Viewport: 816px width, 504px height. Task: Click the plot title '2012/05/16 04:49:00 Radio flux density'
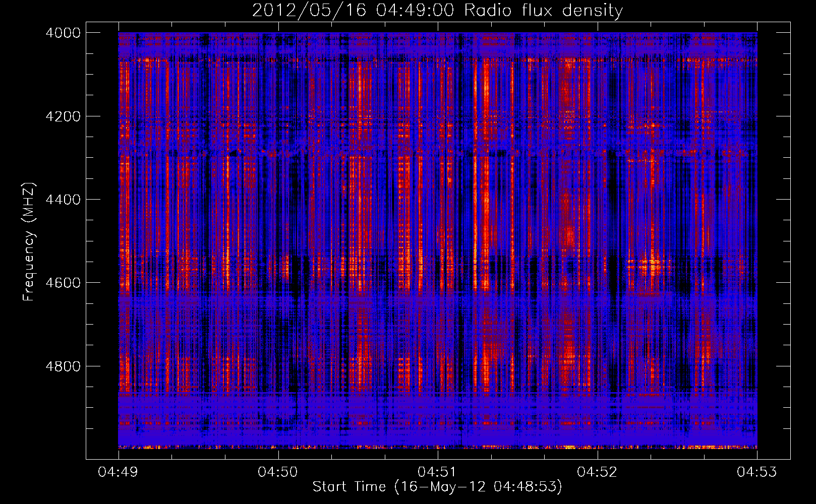(x=437, y=11)
